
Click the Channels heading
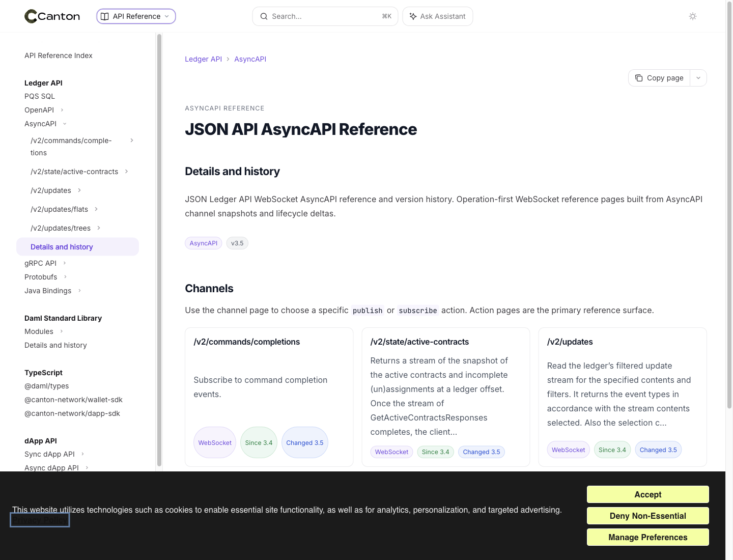click(x=209, y=289)
